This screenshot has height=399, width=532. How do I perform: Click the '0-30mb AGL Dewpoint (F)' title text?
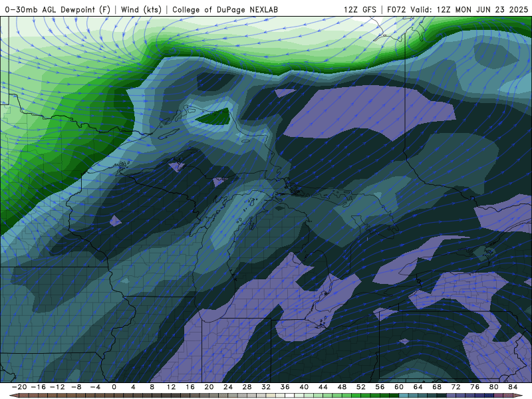pos(58,9)
